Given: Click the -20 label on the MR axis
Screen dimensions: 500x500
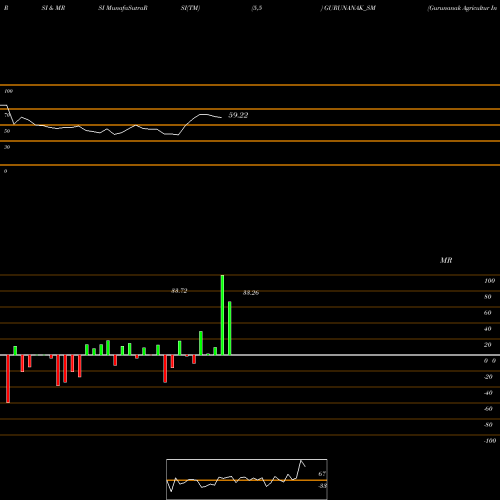Looking at the screenshot, I should (488, 377).
